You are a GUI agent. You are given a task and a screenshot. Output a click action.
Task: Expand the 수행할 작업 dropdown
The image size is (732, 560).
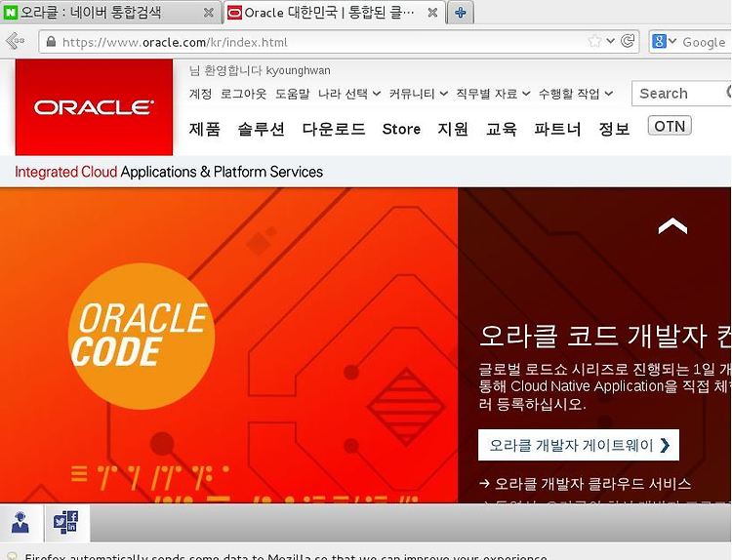coord(576,94)
